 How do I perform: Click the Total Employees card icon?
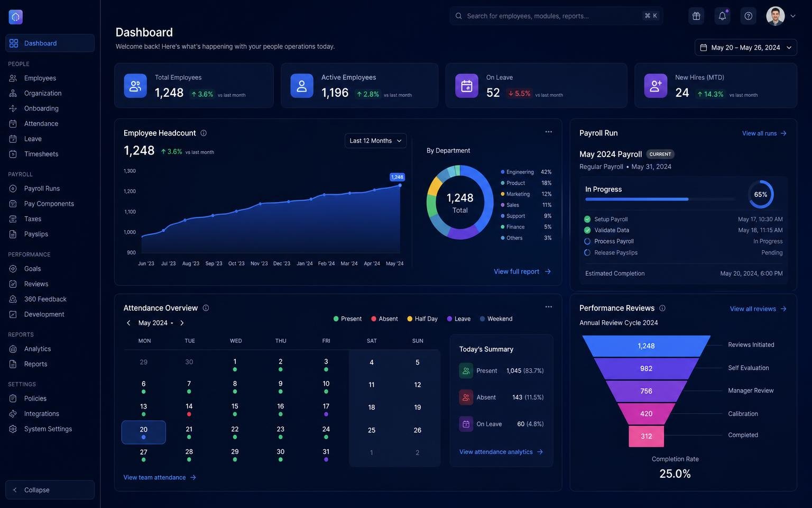point(135,86)
